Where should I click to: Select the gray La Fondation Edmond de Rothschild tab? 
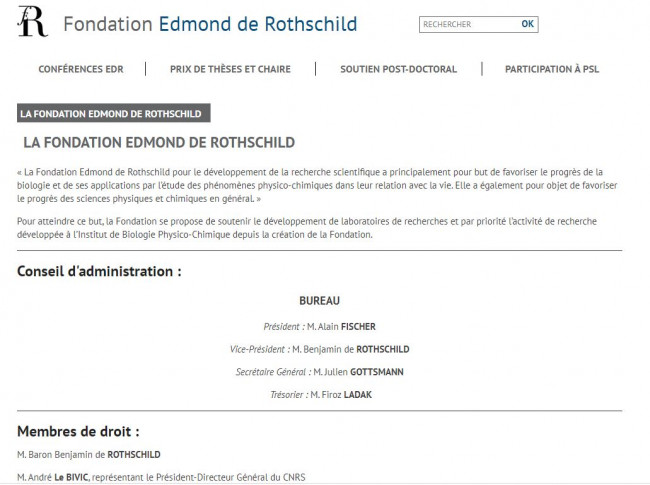click(x=114, y=113)
